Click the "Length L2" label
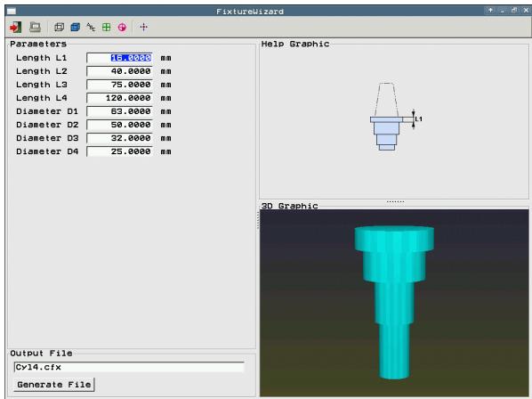This screenshot has height=399, width=532. pyautogui.click(x=42, y=71)
